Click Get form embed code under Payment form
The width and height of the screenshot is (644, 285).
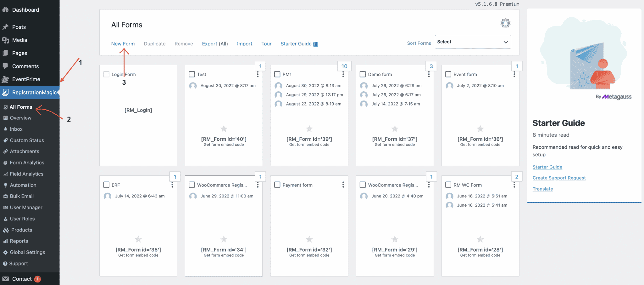[x=309, y=255]
